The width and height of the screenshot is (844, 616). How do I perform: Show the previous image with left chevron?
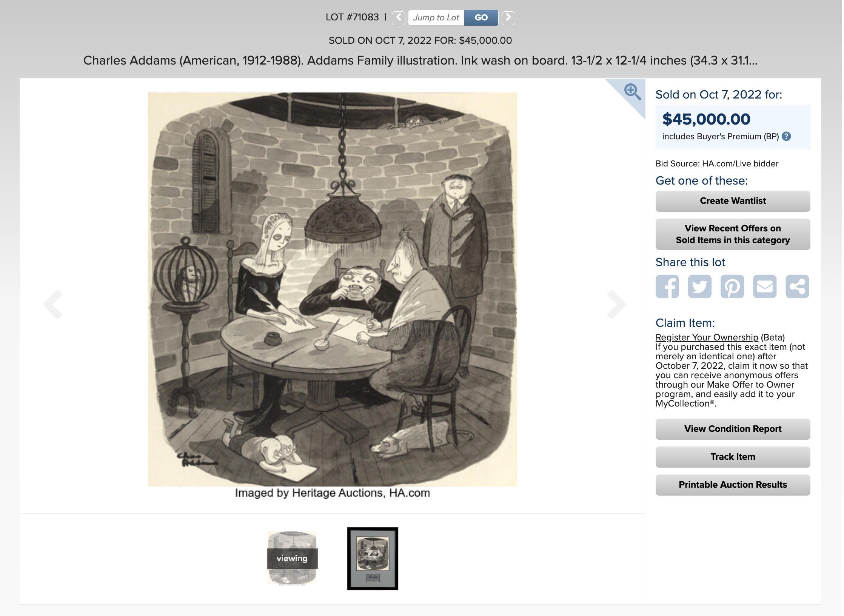tap(53, 304)
